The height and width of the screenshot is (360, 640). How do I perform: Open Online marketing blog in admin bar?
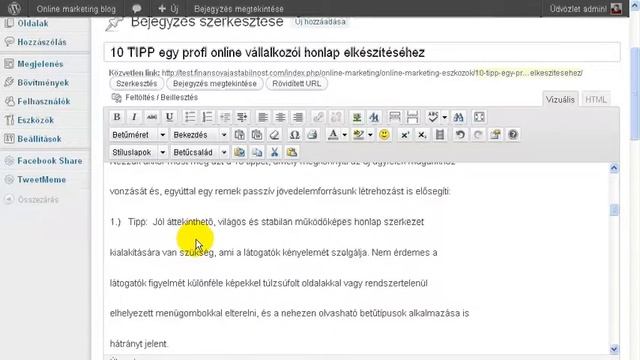click(76, 9)
